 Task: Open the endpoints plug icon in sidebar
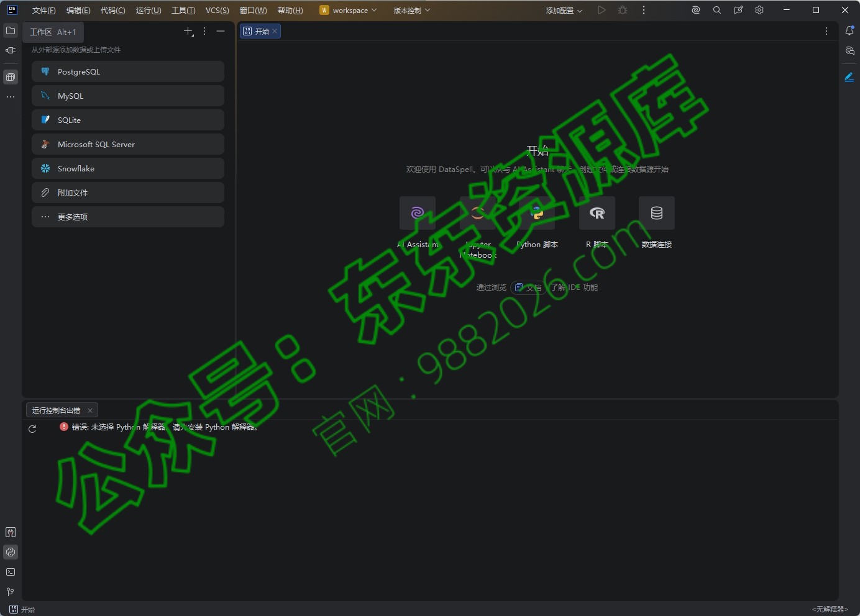(x=10, y=51)
